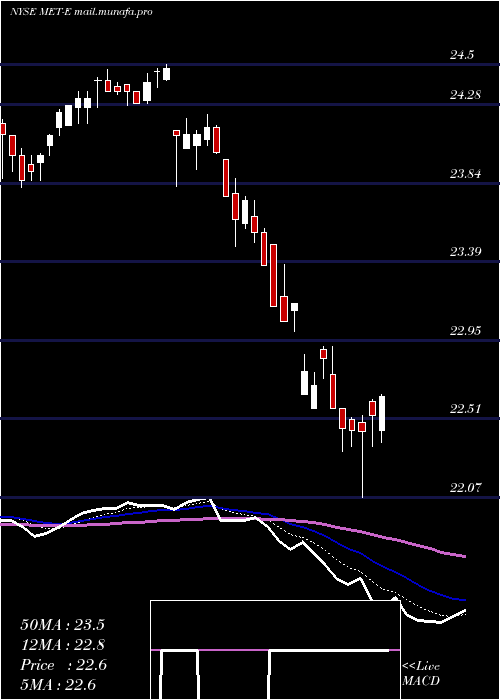Click the 22.95 price axis label
This screenshot has width=500, height=700.
(465, 331)
